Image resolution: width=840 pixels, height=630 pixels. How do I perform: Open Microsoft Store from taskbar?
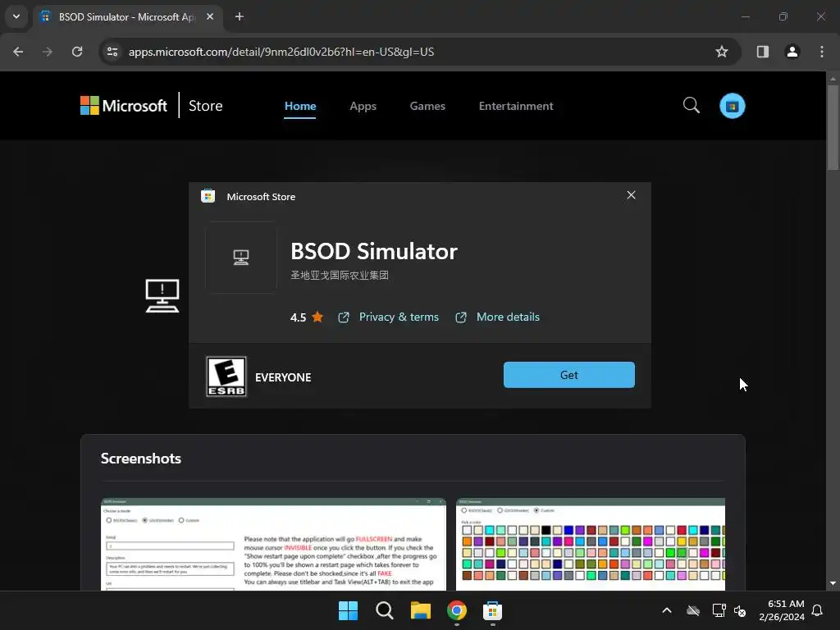(x=492, y=610)
